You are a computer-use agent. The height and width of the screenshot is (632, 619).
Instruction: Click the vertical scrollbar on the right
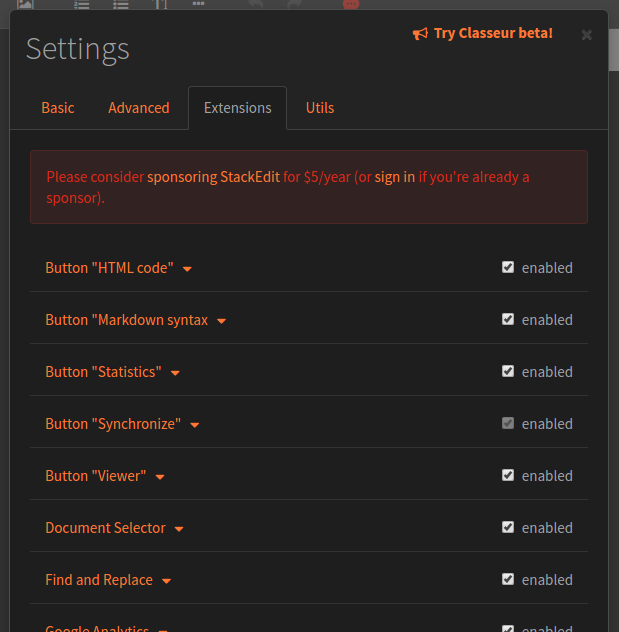[x=613, y=50]
